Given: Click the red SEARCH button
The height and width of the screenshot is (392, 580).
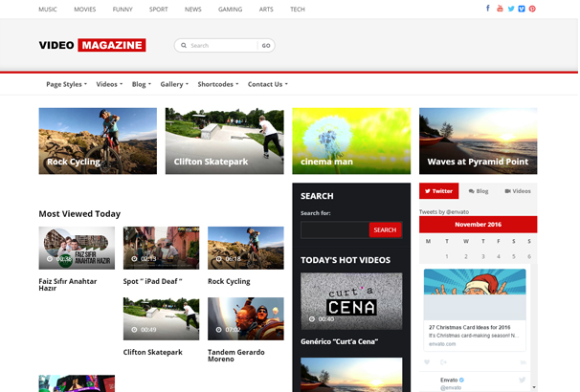Looking at the screenshot, I should (385, 229).
